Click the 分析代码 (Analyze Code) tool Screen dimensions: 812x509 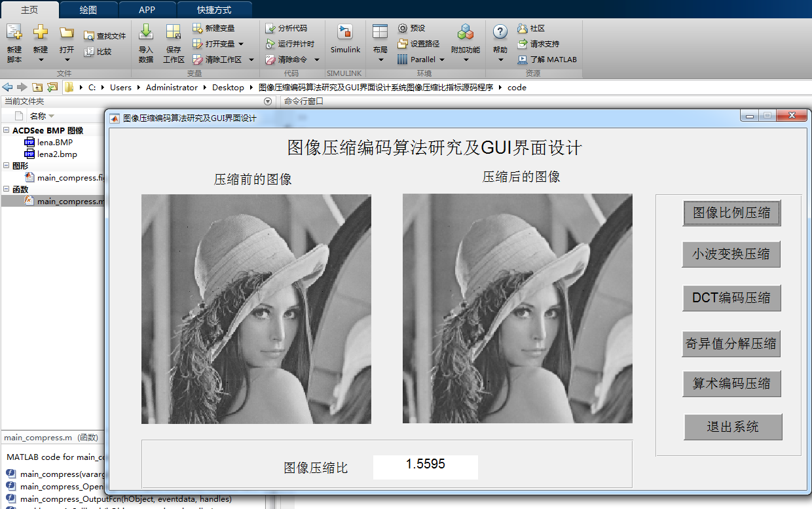tap(286, 28)
